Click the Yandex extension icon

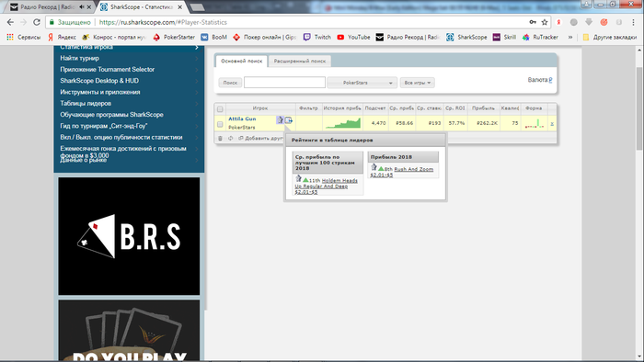point(559,22)
